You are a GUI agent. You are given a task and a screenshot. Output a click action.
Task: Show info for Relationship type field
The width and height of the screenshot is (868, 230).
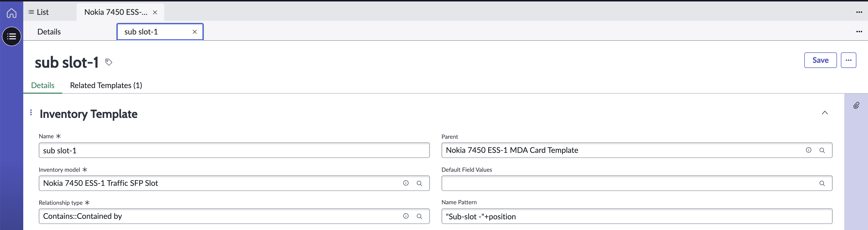(x=406, y=216)
